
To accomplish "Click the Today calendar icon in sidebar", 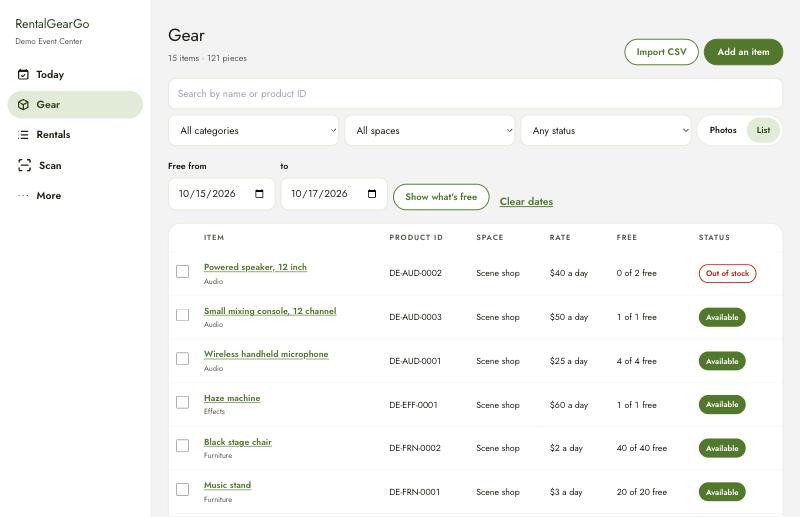I will coord(23,75).
